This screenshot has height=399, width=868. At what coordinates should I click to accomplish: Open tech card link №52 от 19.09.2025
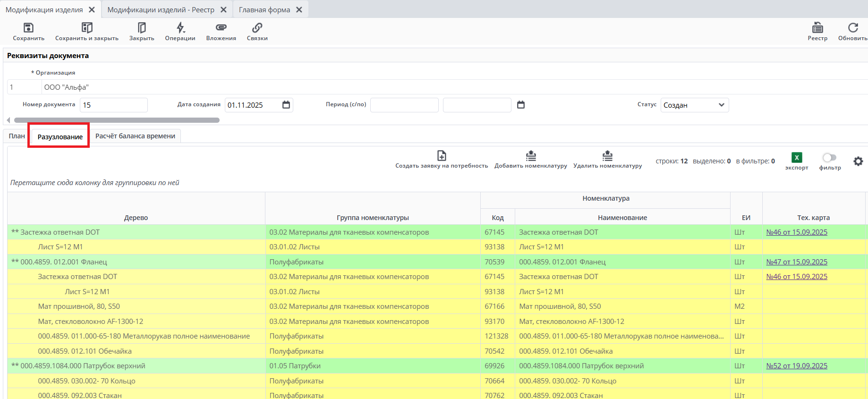(797, 366)
